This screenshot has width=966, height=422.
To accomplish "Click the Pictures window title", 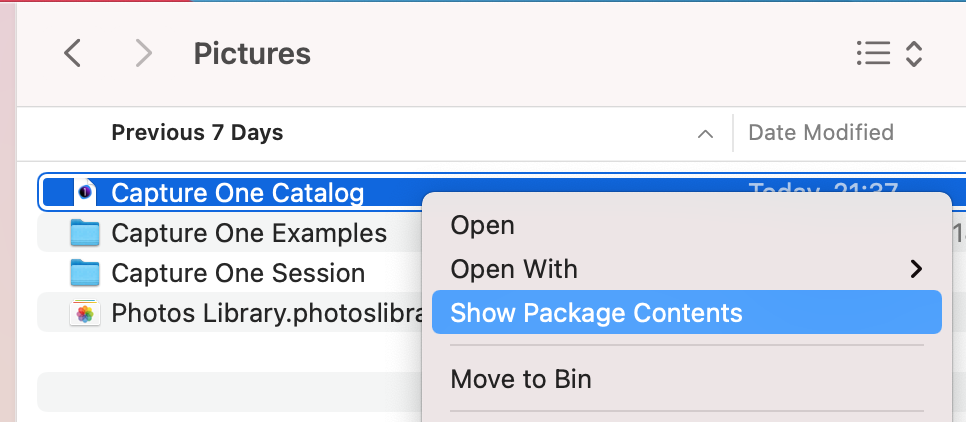I will 252,54.
